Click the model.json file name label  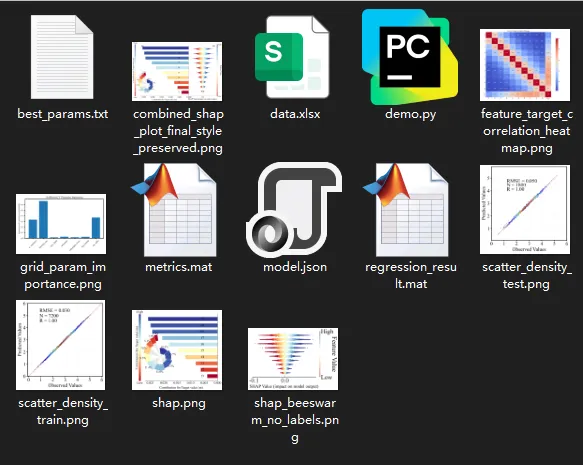pyautogui.click(x=295, y=267)
